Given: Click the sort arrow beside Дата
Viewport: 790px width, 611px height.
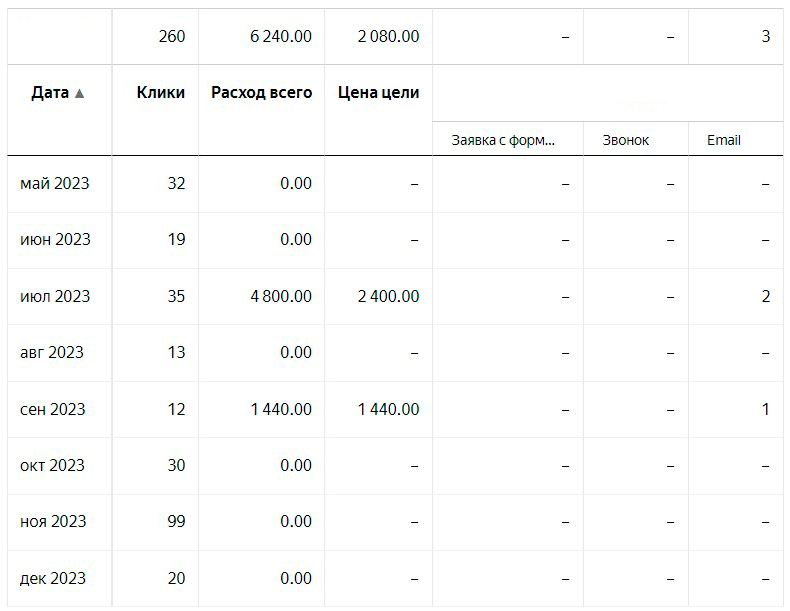Looking at the screenshot, I should pyautogui.click(x=80, y=93).
